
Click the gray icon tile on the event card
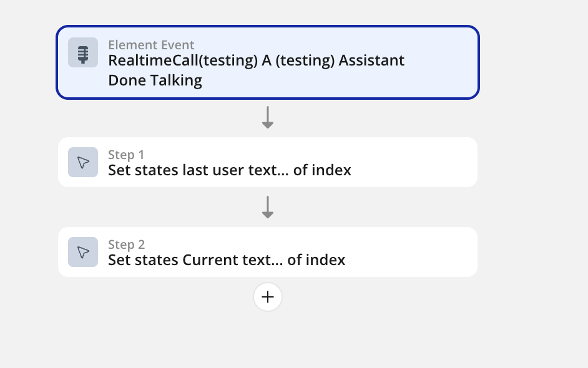pos(82,52)
